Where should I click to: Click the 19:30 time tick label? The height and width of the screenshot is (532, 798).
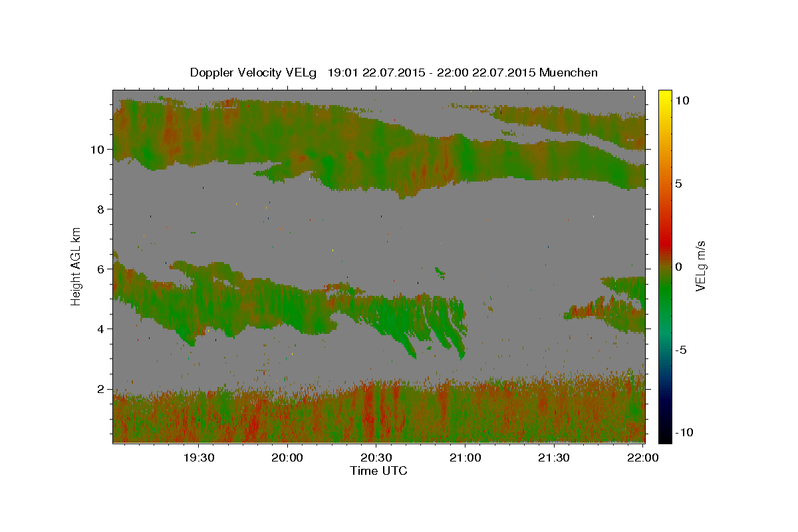(x=198, y=458)
